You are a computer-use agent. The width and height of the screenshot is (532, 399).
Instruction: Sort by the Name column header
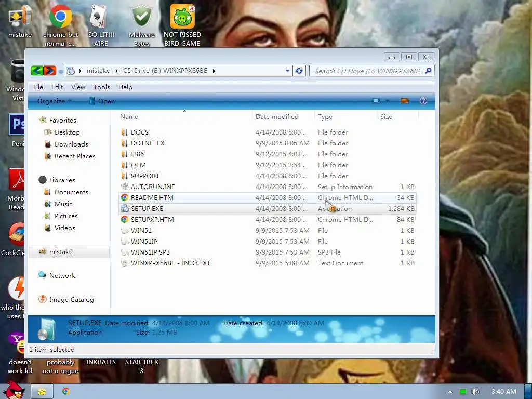(x=129, y=117)
